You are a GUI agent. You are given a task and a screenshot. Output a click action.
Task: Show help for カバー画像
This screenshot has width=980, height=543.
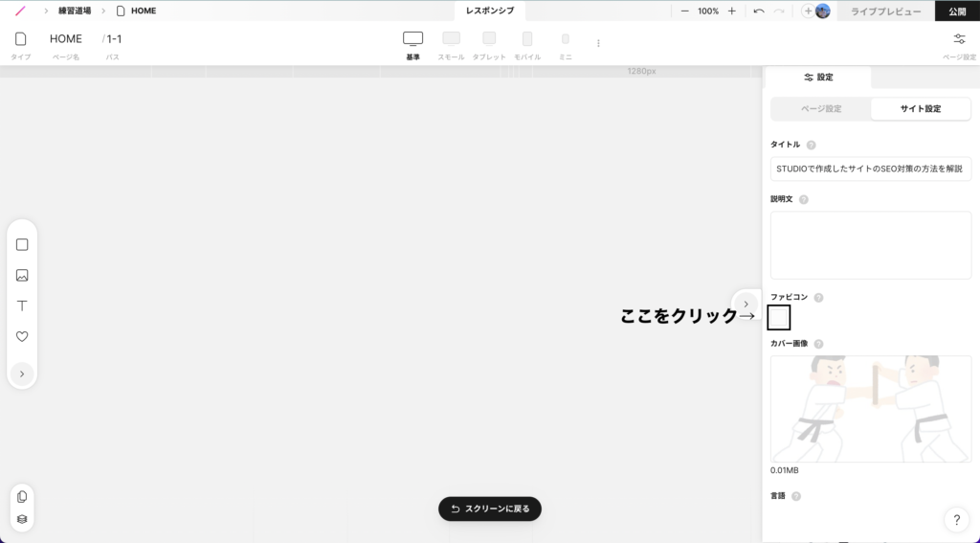click(818, 344)
